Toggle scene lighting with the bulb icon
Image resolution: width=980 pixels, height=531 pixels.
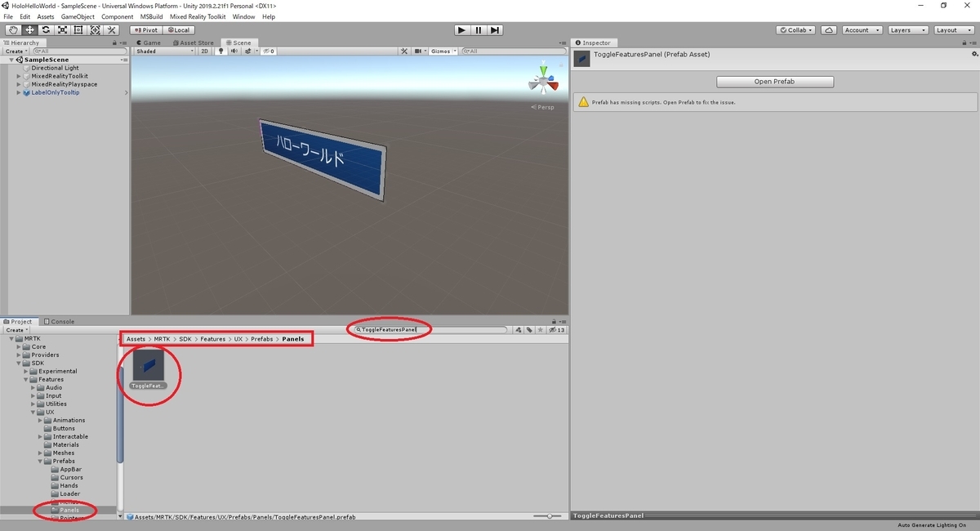click(221, 51)
